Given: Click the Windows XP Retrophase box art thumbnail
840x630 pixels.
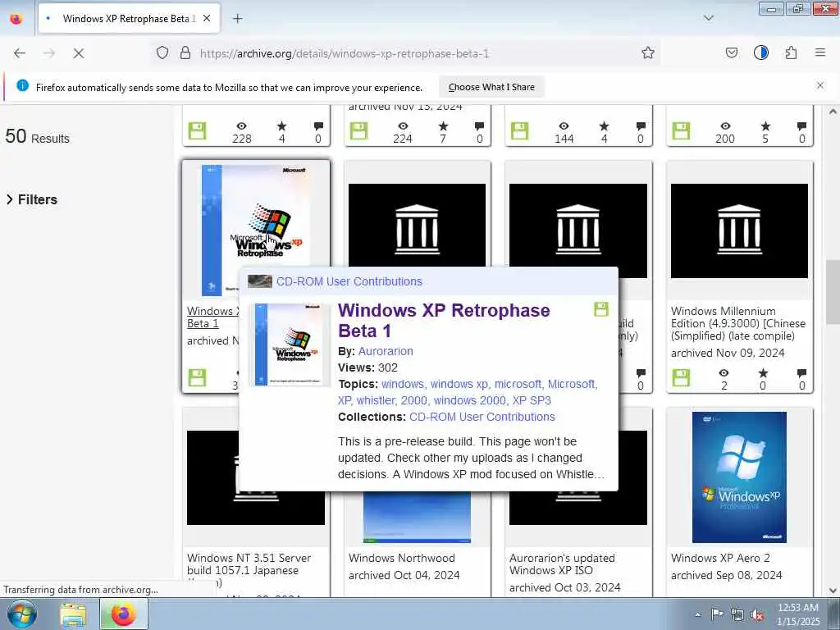Looking at the screenshot, I should [x=256, y=231].
